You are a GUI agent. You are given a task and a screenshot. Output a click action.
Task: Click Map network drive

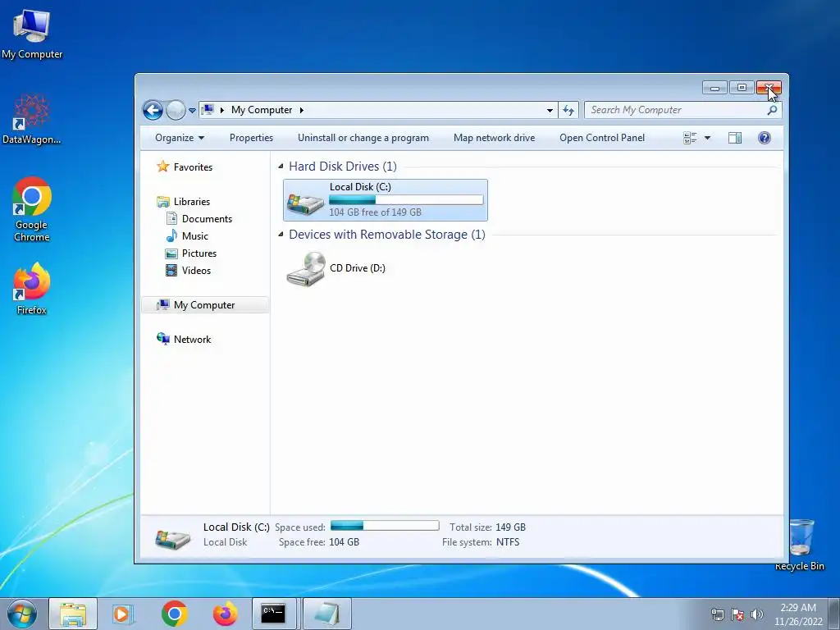[x=494, y=138]
